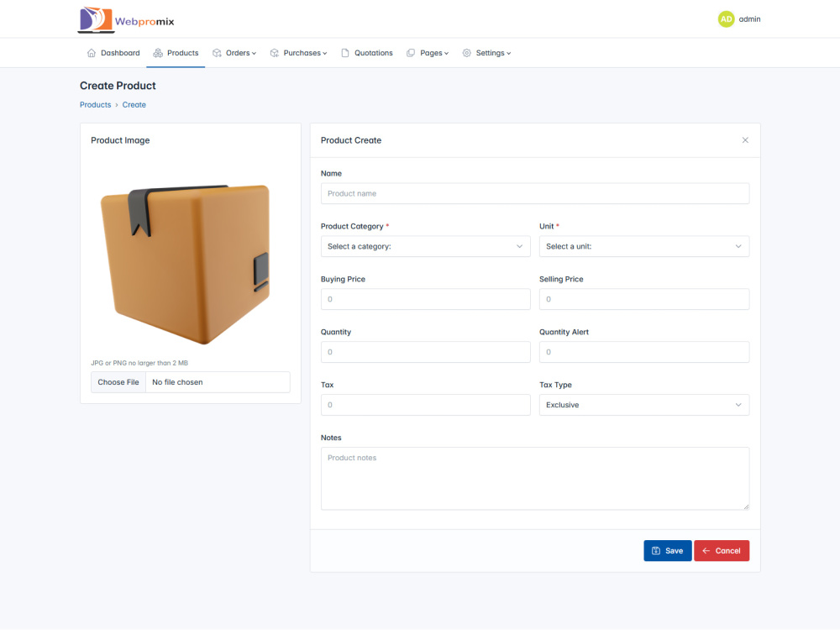Click the notes textarea resize handle
The height and width of the screenshot is (630, 840).
(746, 507)
